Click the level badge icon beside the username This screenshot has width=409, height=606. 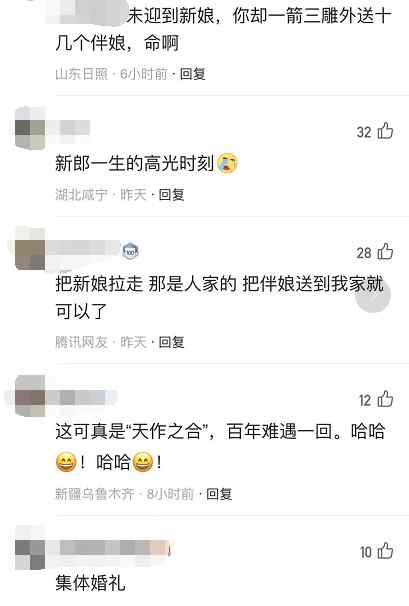[x=130, y=252]
